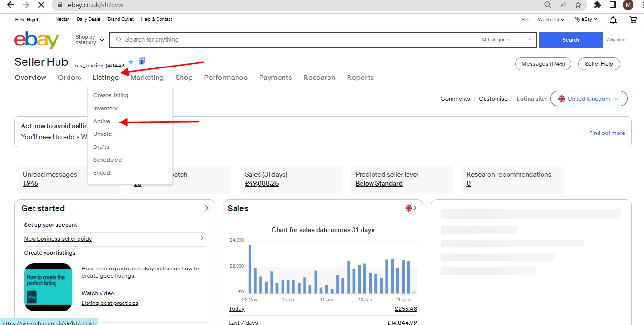Expand the Shop by category dropdown
This screenshot has height=325, width=644.
90,40
